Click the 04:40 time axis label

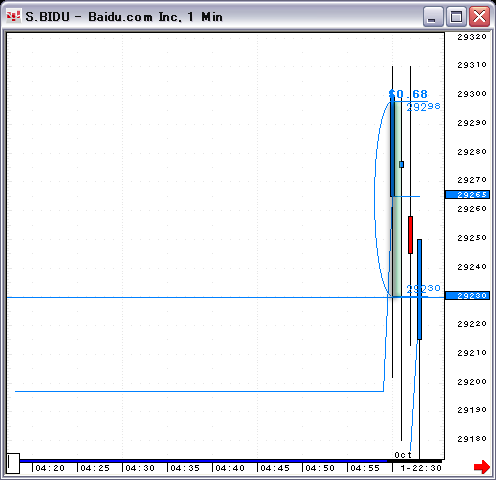(230, 468)
